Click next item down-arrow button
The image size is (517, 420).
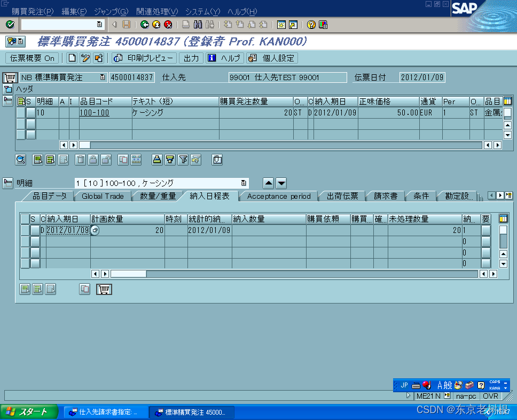281,183
